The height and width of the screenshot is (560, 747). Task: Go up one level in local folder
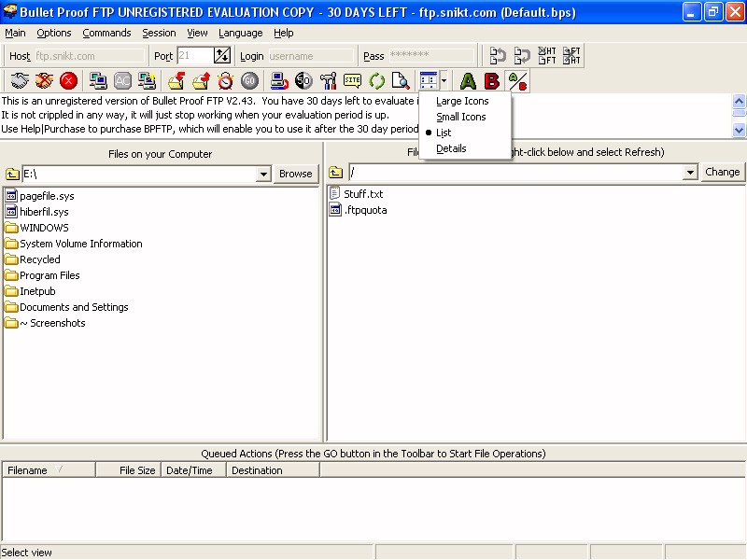[x=12, y=174]
